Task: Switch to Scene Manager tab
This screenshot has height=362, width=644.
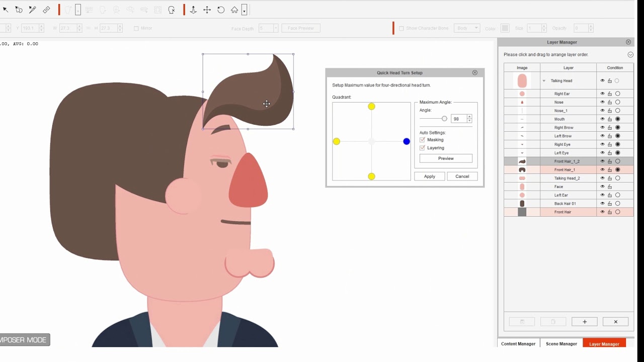Action: (561, 344)
